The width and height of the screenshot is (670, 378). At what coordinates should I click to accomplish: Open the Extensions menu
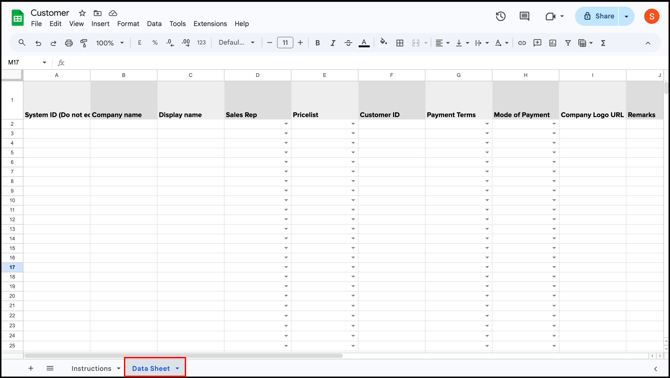click(x=210, y=23)
